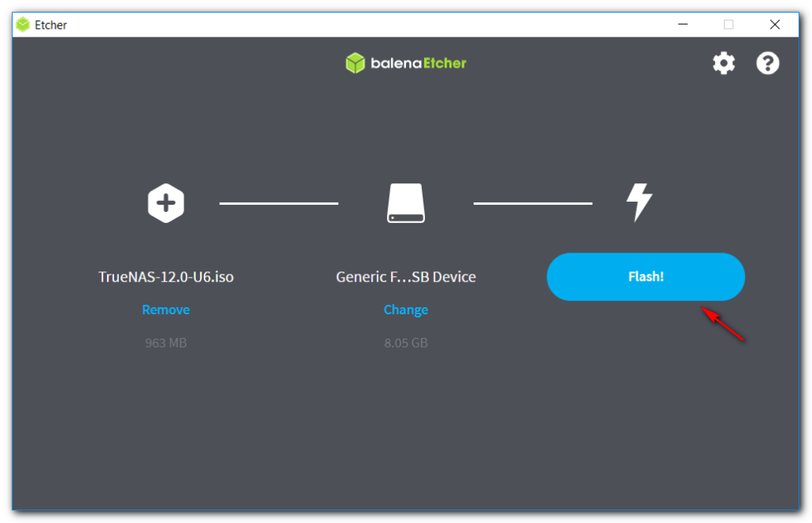This screenshot has height=523, width=812.
Task: Click the green balena cube logo
Action: (355, 63)
